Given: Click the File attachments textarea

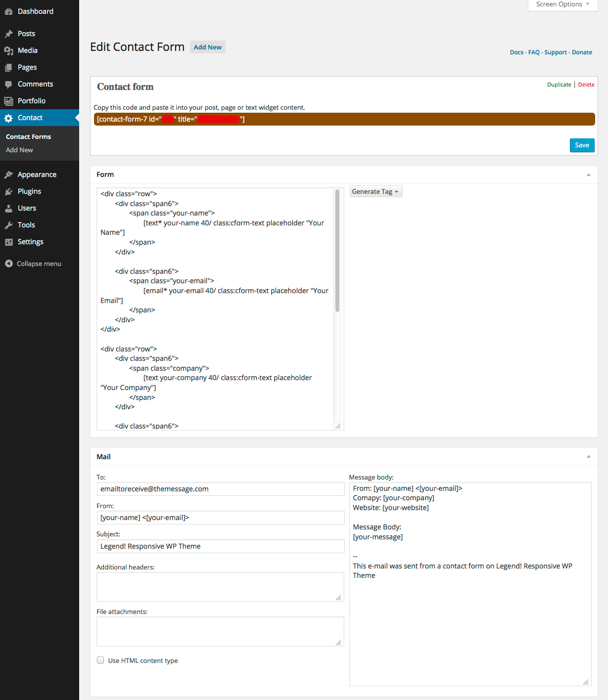Looking at the screenshot, I should pyautogui.click(x=220, y=631).
